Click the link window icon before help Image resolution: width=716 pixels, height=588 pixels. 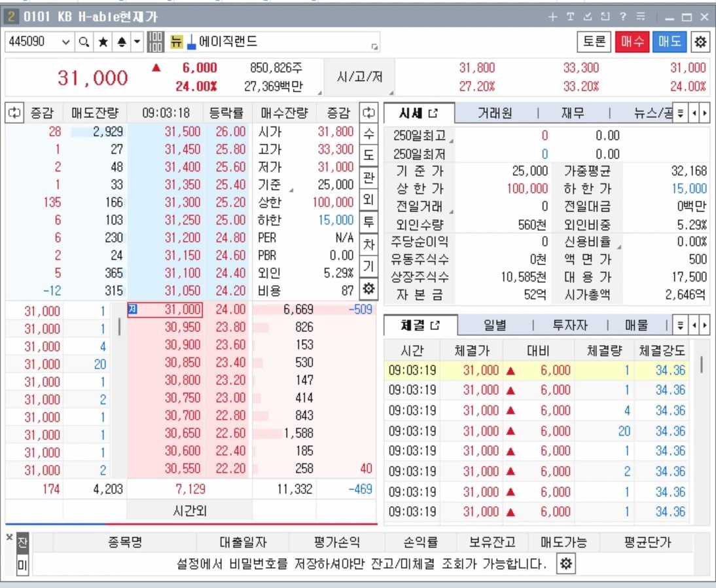pos(605,17)
